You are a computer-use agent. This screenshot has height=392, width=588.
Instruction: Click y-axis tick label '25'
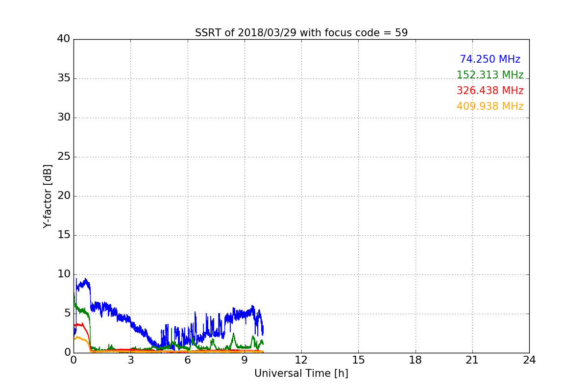64,156
